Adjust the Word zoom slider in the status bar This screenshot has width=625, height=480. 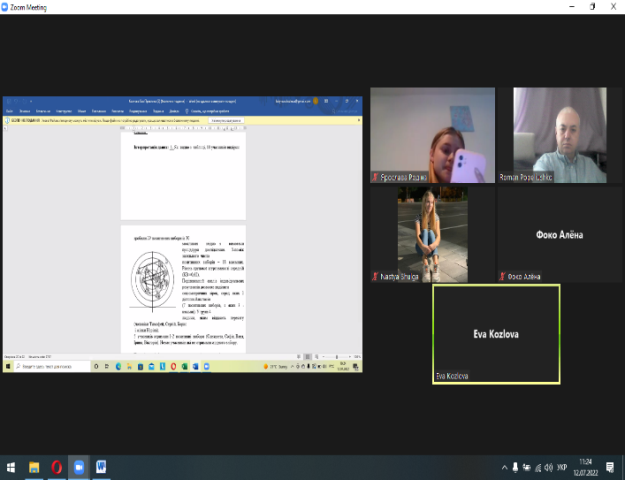[332, 357]
